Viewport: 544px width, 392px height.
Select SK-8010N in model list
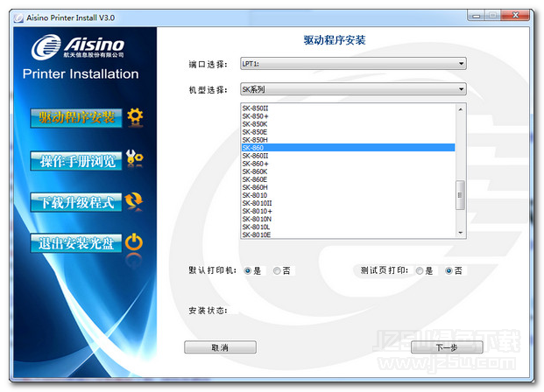(348, 219)
